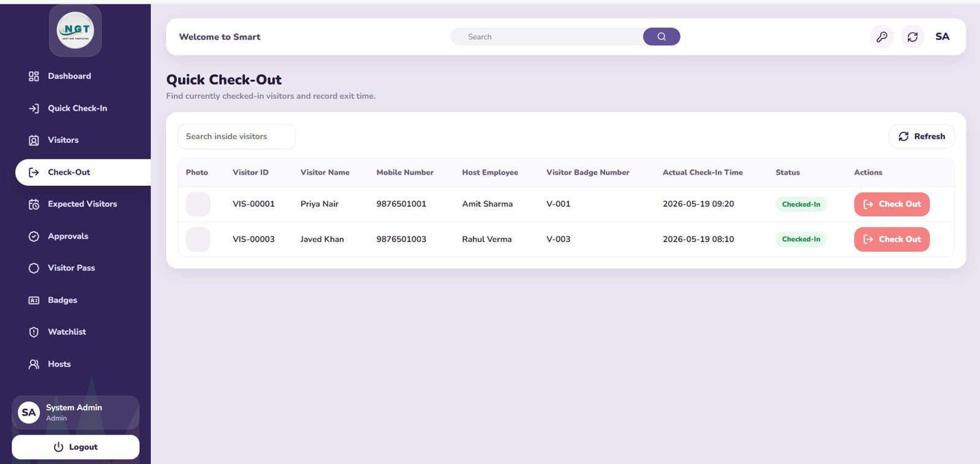Click the NGT logo in sidebar
The height and width of the screenshot is (464, 980).
[x=75, y=30]
